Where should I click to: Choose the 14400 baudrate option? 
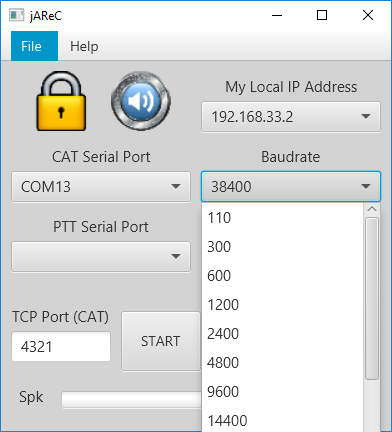(x=283, y=420)
